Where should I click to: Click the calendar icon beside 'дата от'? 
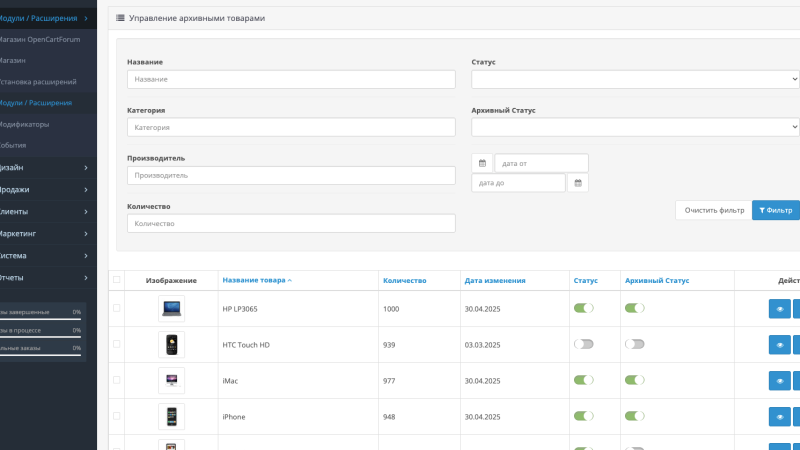pos(482,163)
